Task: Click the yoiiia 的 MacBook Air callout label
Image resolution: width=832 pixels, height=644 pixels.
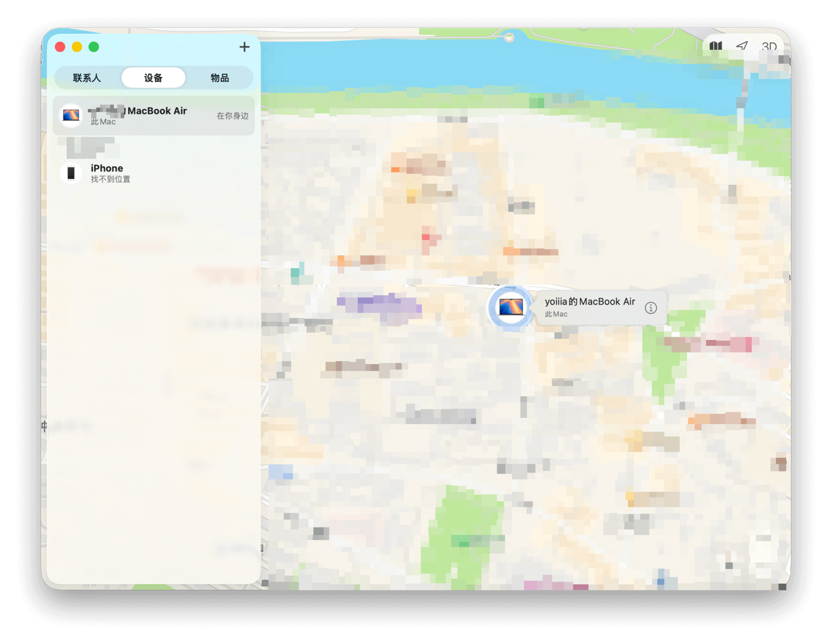Action: (x=590, y=302)
